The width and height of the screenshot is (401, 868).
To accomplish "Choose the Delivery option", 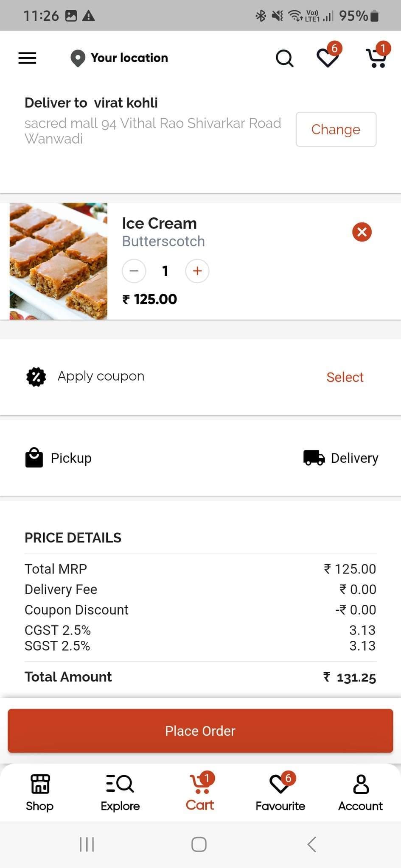I will point(341,458).
